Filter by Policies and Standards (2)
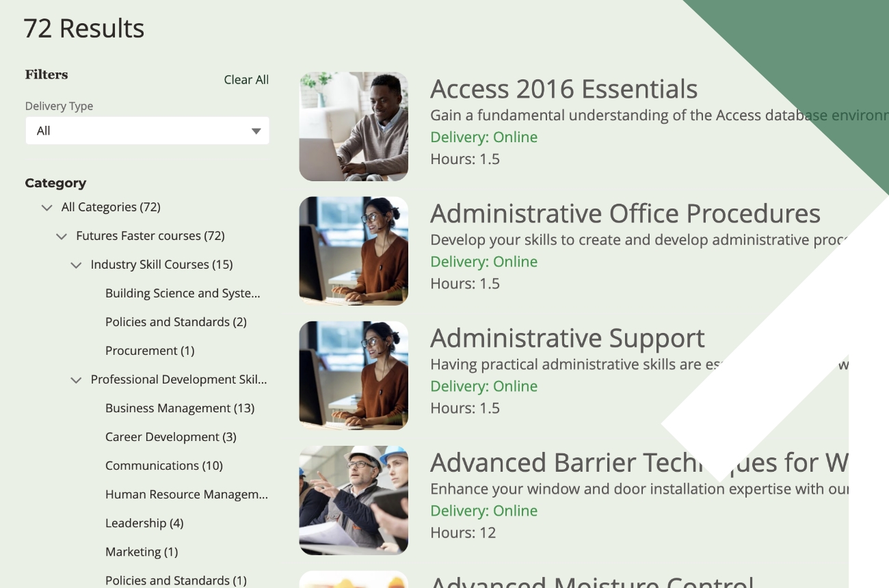The height and width of the screenshot is (588, 889). (x=176, y=322)
